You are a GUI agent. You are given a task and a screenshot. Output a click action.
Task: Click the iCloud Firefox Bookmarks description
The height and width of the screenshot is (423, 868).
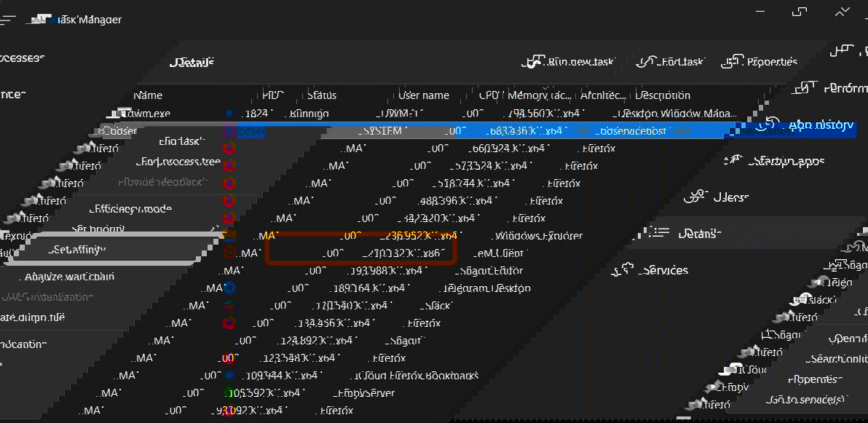414,376
